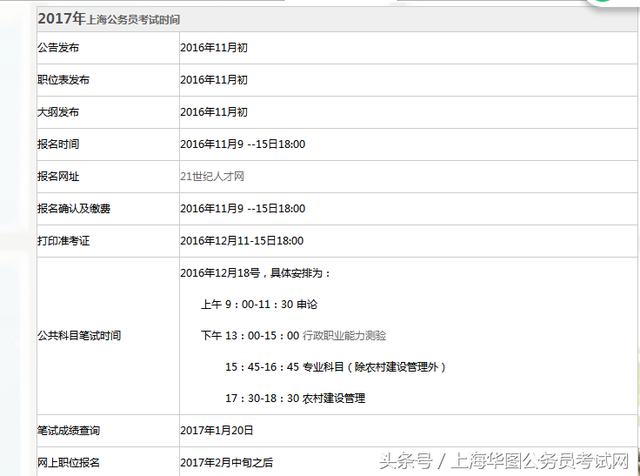Image resolution: width=640 pixels, height=476 pixels.
Task: Click the line 17：30-18：30 农村建设管理
Action: tap(296, 398)
